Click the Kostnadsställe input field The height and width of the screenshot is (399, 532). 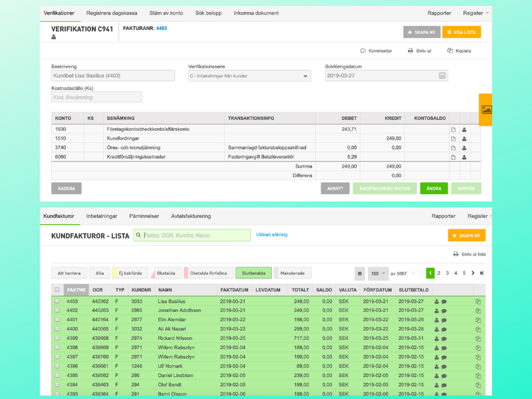coord(96,97)
